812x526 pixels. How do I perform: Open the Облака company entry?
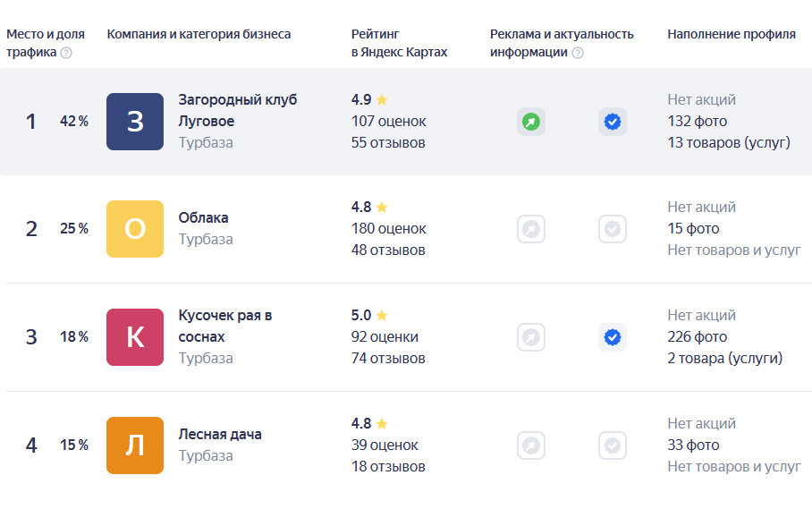coord(204,217)
